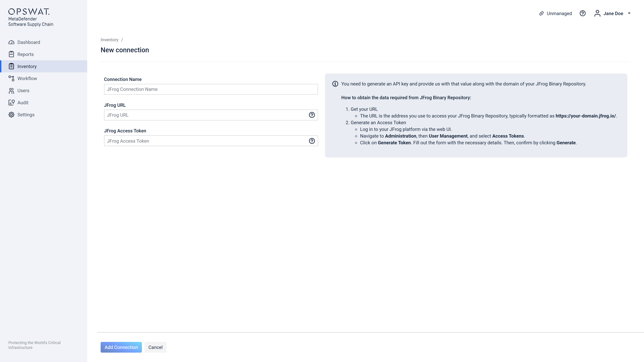Open the help question-mark icon in header
The image size is (644, 362).
pos(582,13)
